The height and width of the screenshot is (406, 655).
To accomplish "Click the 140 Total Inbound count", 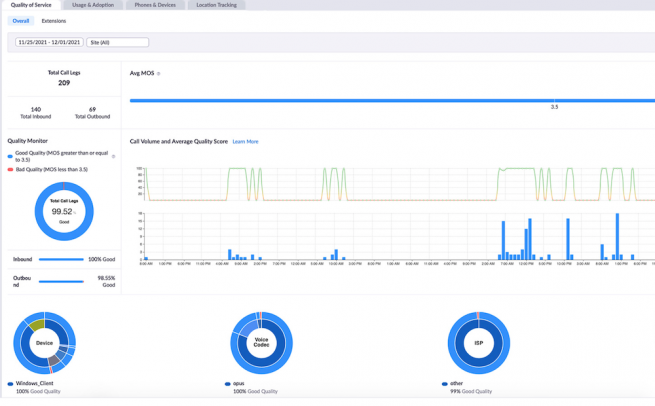I will click(36, 109).
